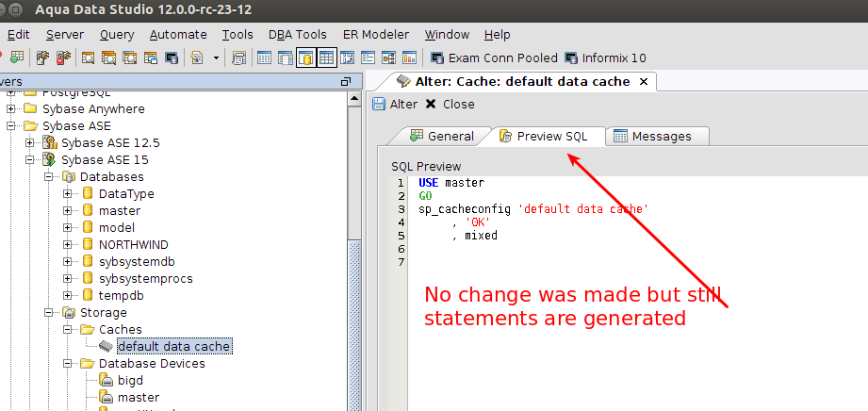
Task: Select the Preview SQL tab
Action: tap(543, 137)
